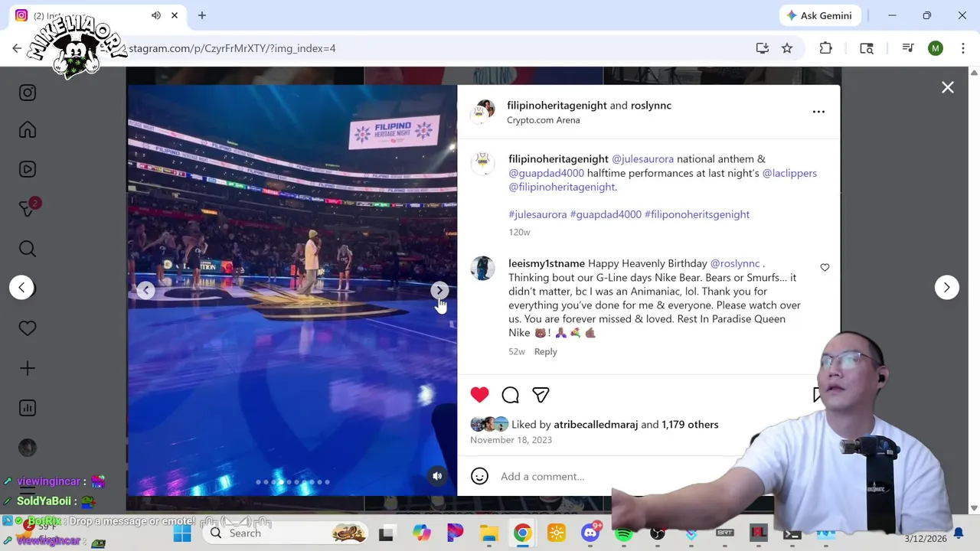
Task: Open the dashboard chart icon in the sidebar
Action: (x=28, y=408)
